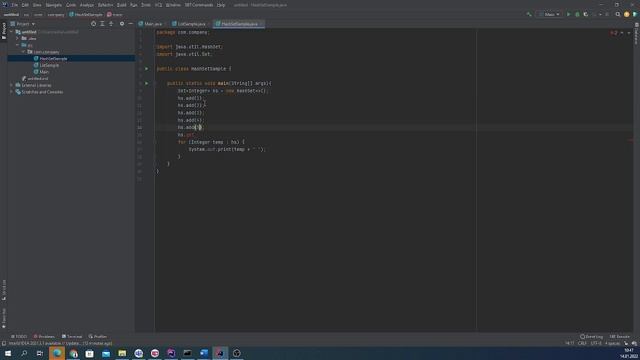Viewport: 640px width, 360px height.
Task: Select the HashSetSample.java editor tab
Action: (240, 24)
